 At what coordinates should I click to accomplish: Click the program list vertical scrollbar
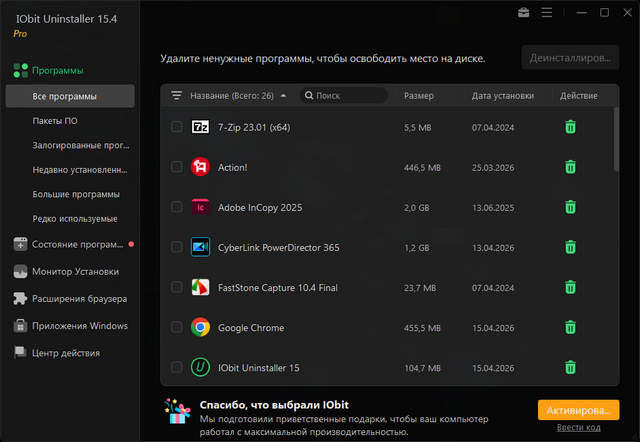616,139
